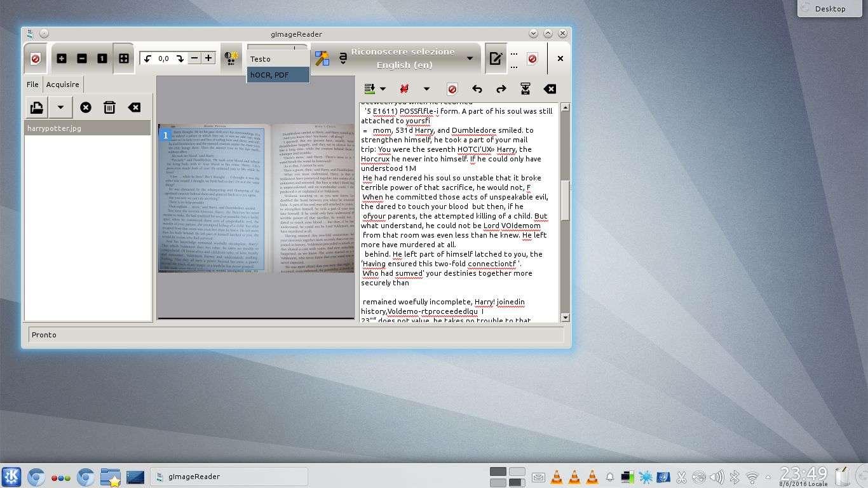
Task: Save the output text with the save icon
Action: tap(526, 89)
